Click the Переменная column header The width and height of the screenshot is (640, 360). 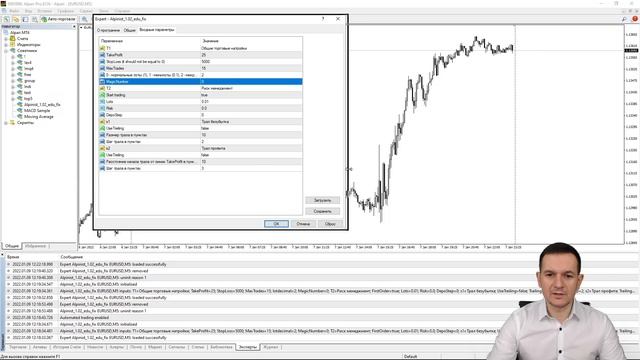click(149, 41)
